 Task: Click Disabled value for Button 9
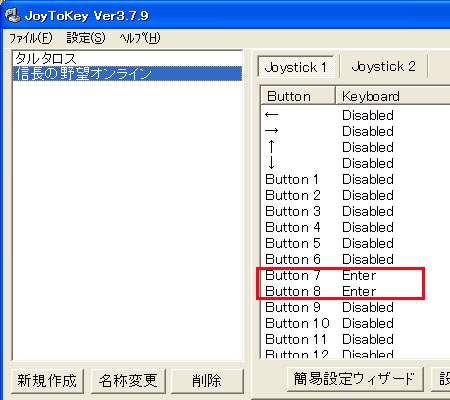coord(368,307)
